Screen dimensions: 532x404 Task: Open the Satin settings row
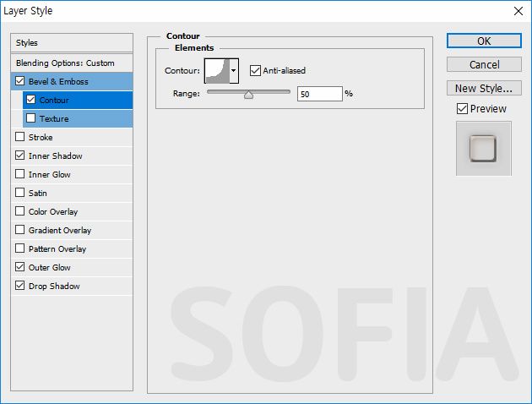click(72, 194)
